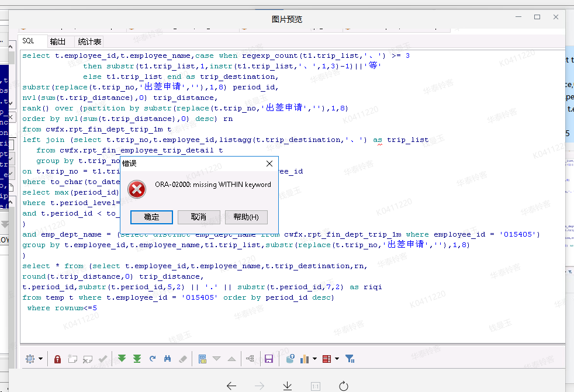574x392 pixels.
Task: Close the 错误 dialog with its X
Action: (269, 164)
